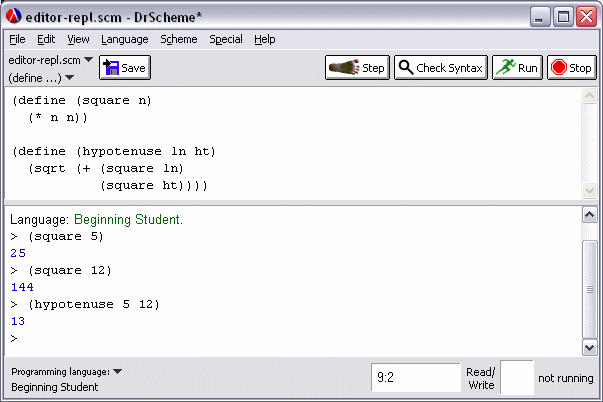Click the empty REPL prompt at bottom
This screenshot has height=402, width=603.
tap(14, 339)
